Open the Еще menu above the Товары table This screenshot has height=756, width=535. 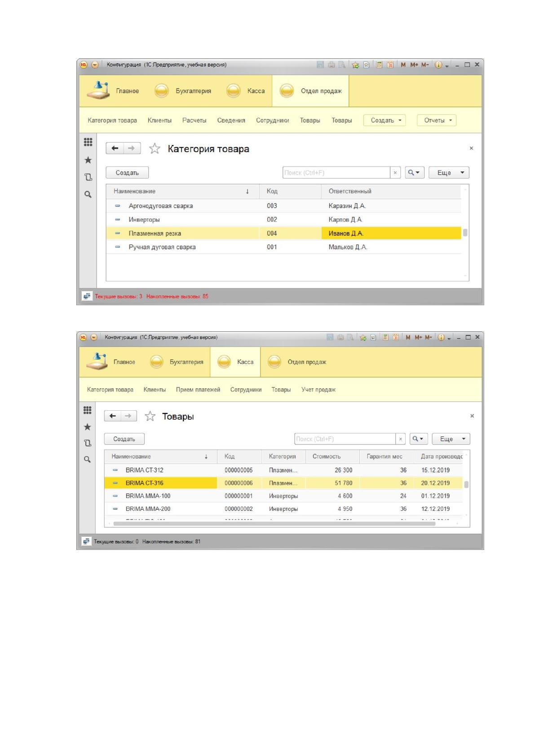[x=451, y=439]
